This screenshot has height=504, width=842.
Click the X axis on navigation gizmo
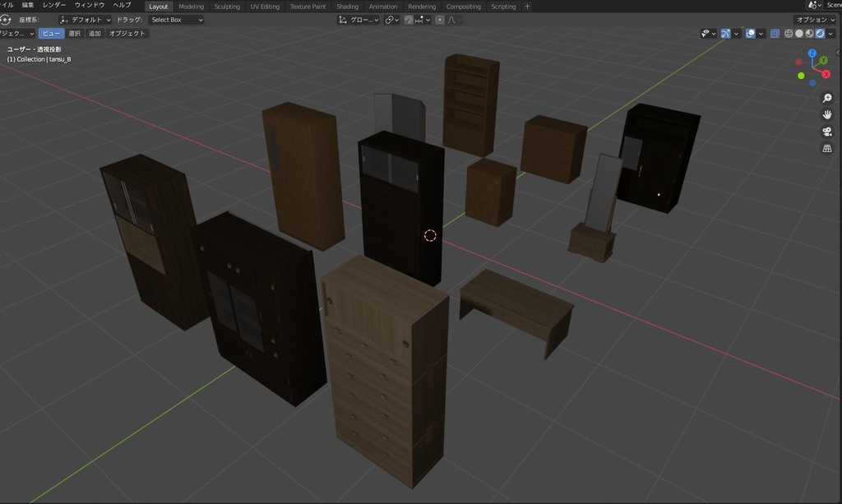[x=826, y=74]
